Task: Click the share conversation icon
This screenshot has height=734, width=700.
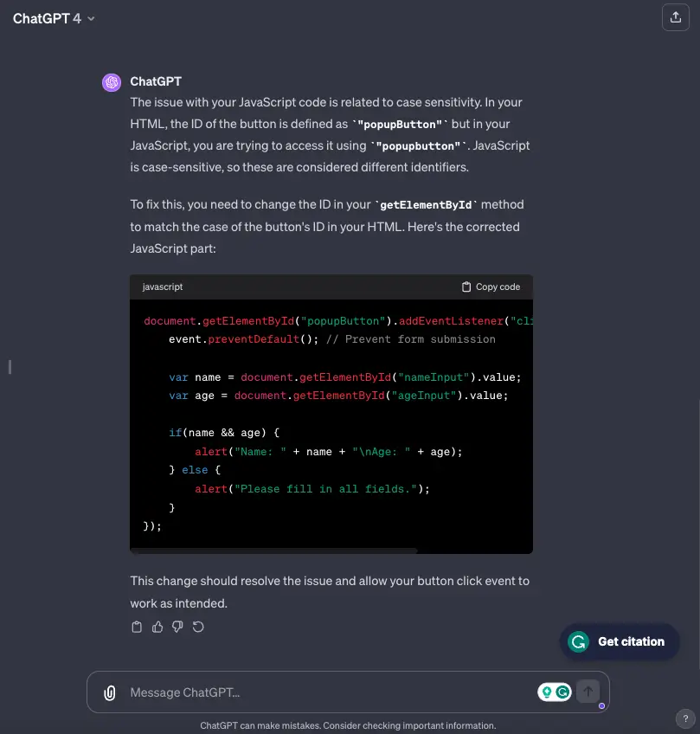Action: 675,18
